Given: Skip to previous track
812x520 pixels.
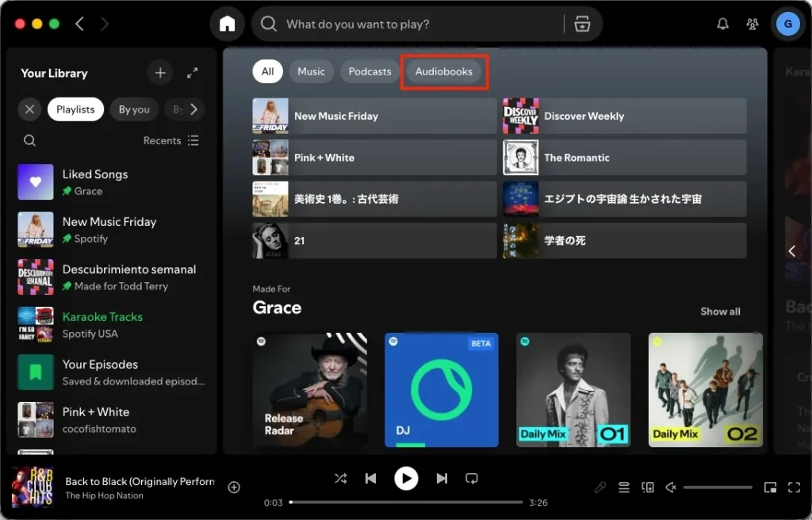Looking at the screenshot, I should tap(371, 478).
